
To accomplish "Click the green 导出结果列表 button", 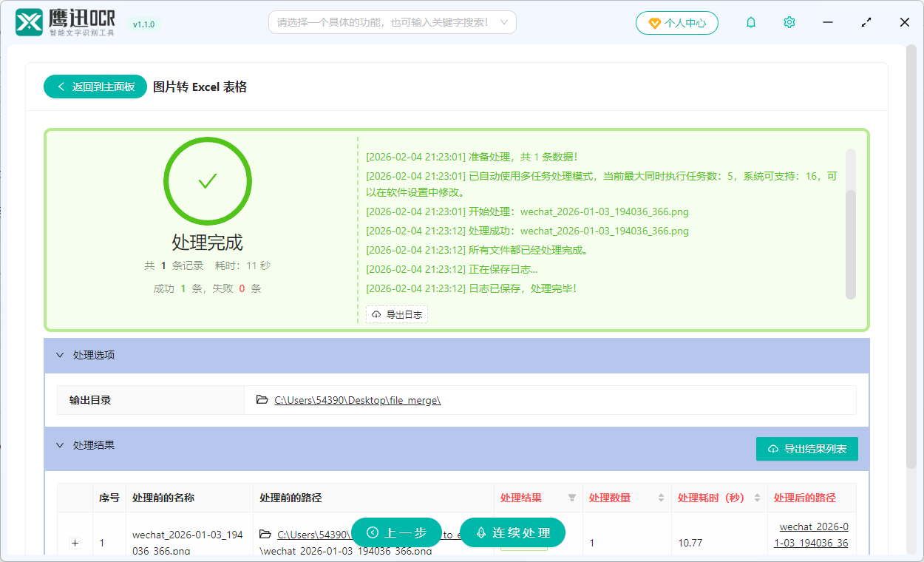I will tap(806, 449).
